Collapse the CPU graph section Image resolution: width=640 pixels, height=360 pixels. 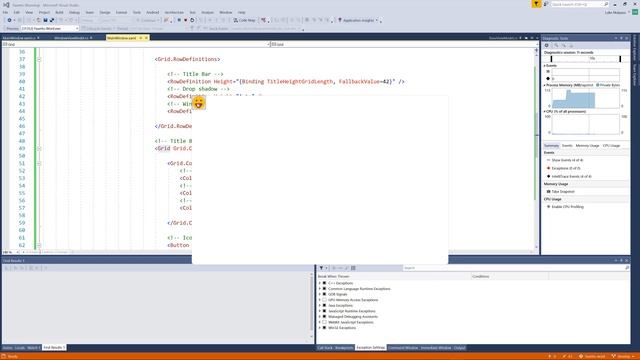544,111
